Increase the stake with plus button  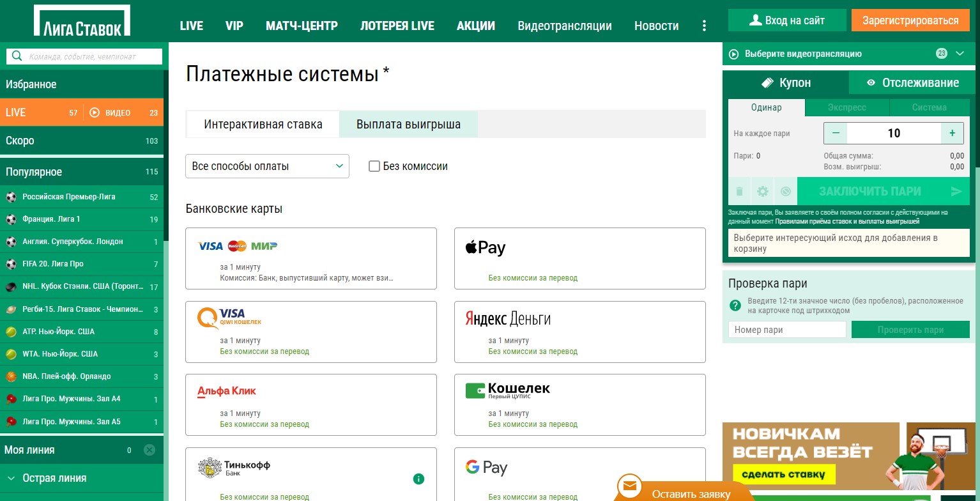click(x=952, y=133)
